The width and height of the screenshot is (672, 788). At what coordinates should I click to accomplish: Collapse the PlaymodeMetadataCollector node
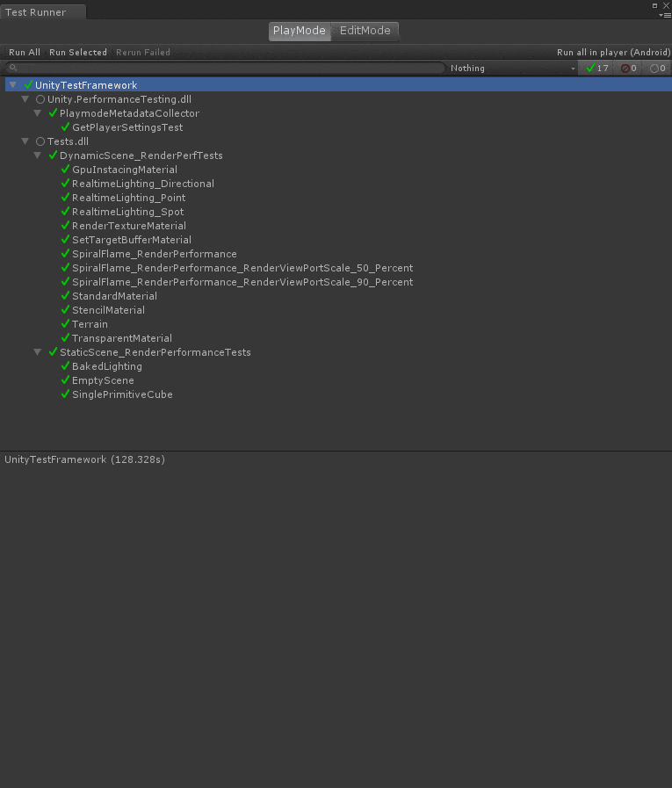(x=37, y=113)
